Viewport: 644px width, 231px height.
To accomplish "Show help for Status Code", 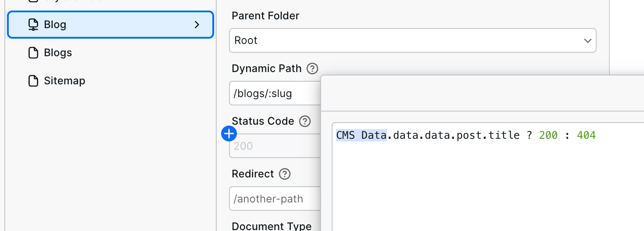I will [305, 121].
